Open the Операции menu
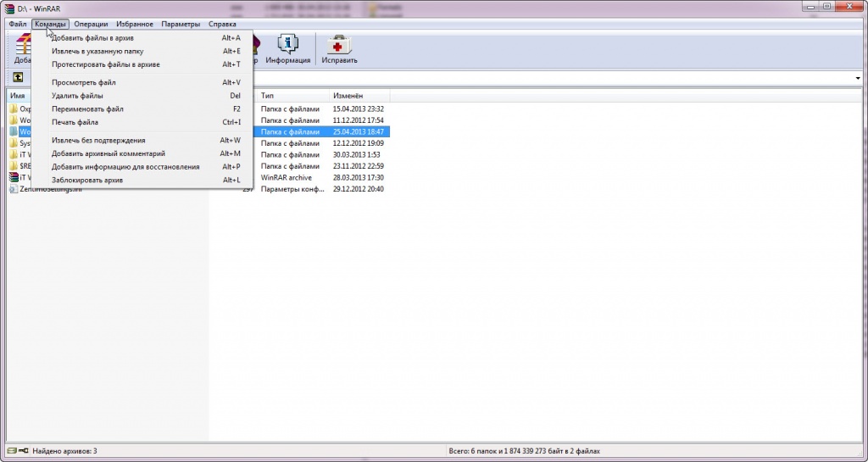Screen dimensions: 868x462 91,24
